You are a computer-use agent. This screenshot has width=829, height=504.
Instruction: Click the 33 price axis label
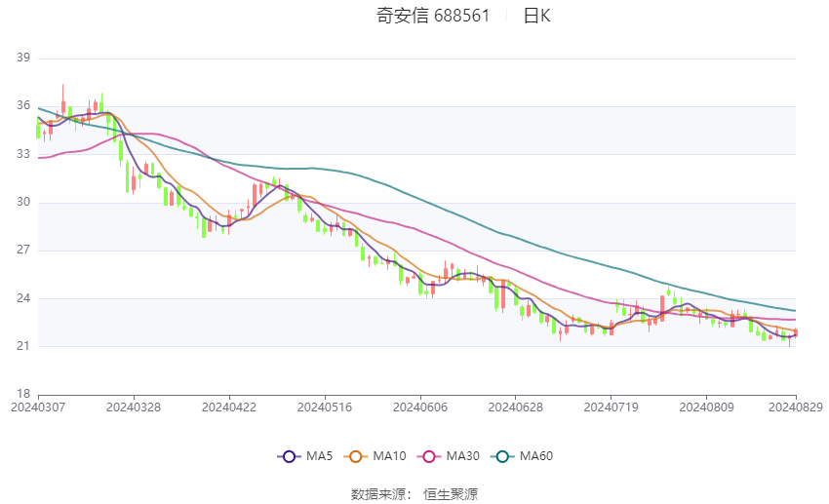[x=23, y=154]
